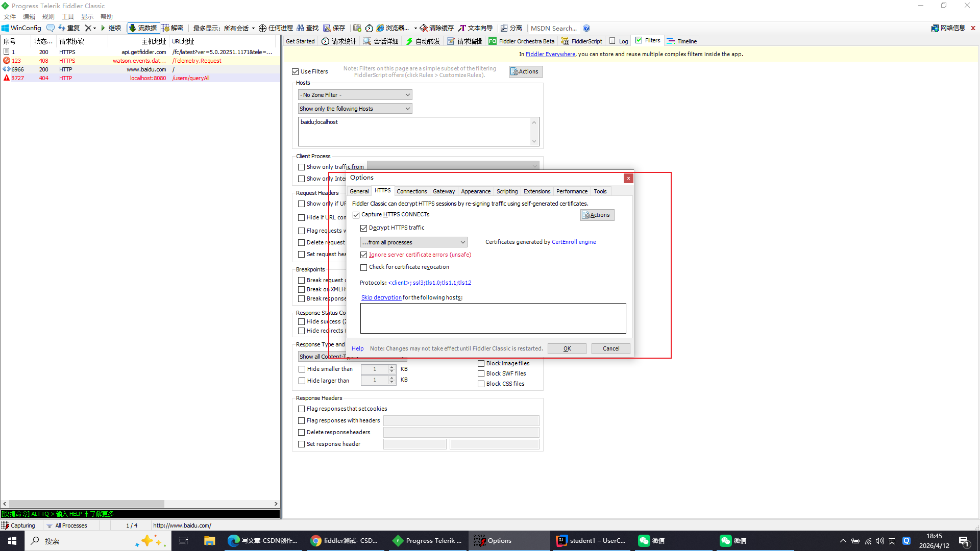Screen dimensions: 980x551
Task: Open the Skip decryption link
Action: (x=381, y=297)
